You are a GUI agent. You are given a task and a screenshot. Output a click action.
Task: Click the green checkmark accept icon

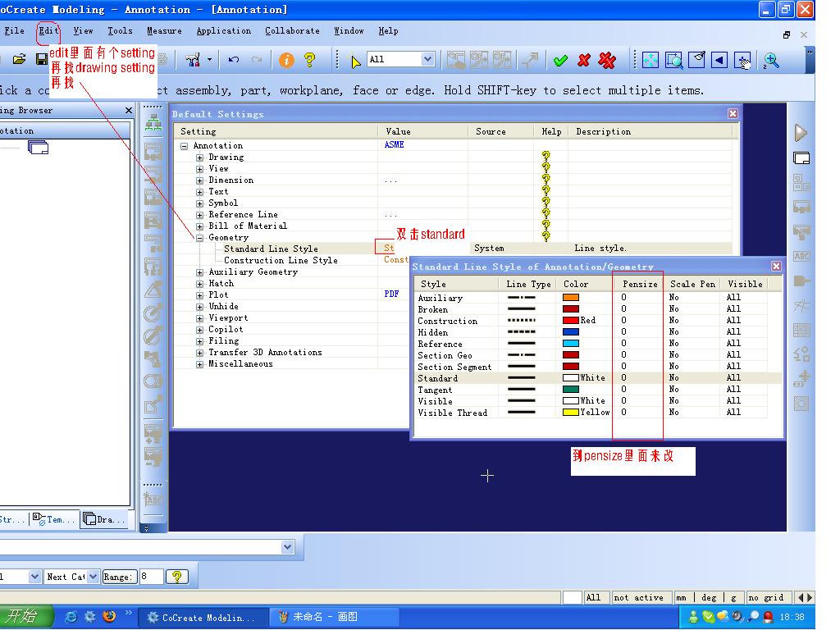(560, 61)
